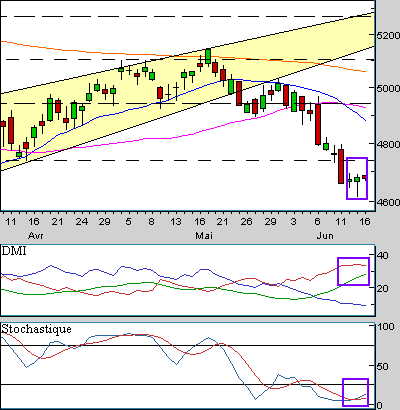Click the Stochastique scale value 50

383,367
